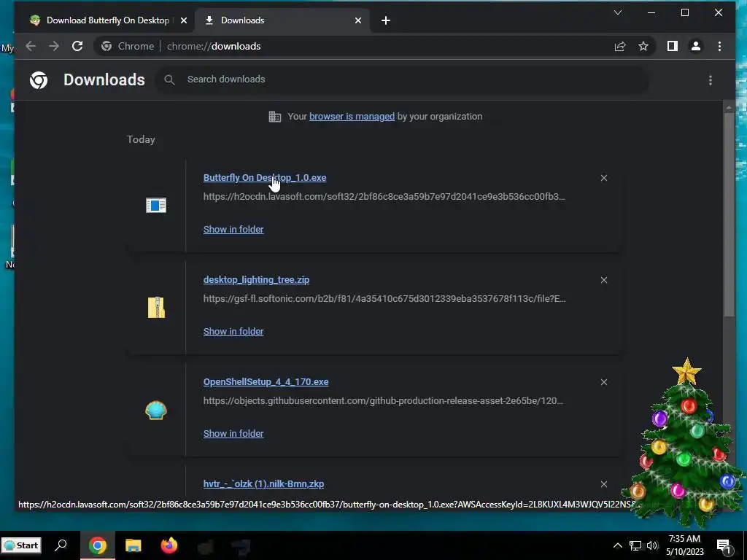Image resolution: width=747 pixels, height=560 pixels.
Task: Remove OpenShellSetup_4_4_170.exe from list
Action: (603, 382)
